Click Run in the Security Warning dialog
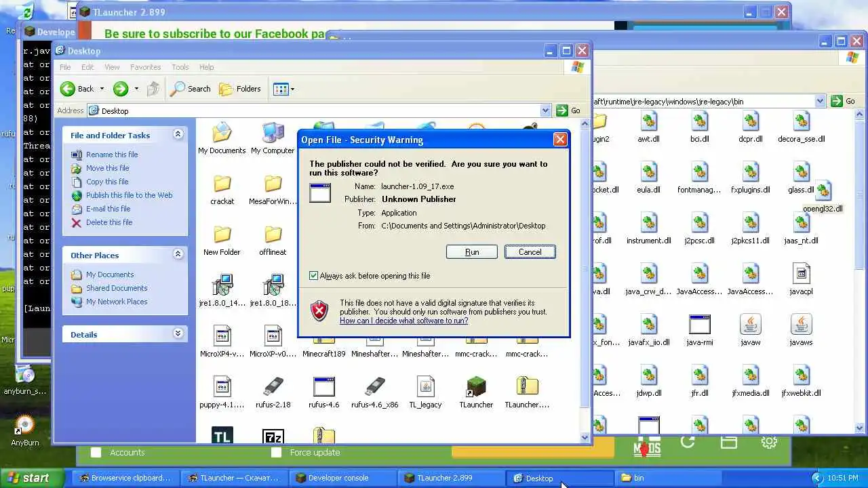 (472, 251)
